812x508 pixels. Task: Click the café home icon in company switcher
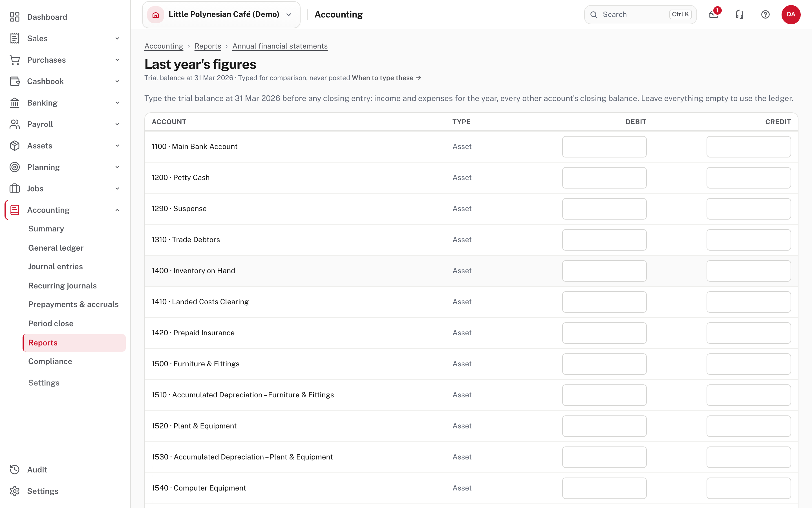tap(155, 14)
